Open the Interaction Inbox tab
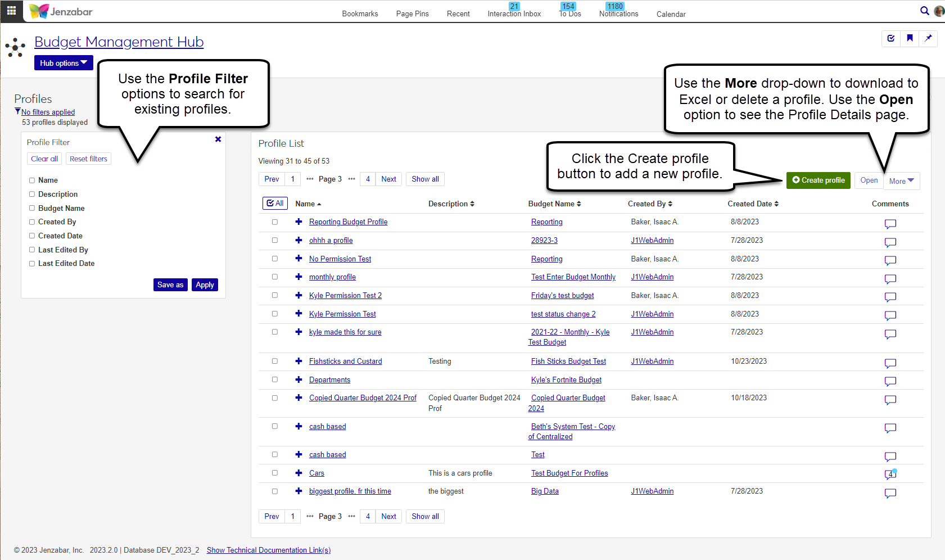This screenshot has height=560, width=945. [514, 13]
